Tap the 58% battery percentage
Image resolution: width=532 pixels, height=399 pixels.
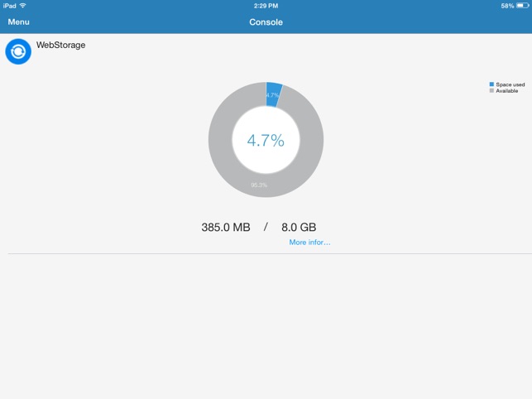pyautogui.click(x=507, y=6)
